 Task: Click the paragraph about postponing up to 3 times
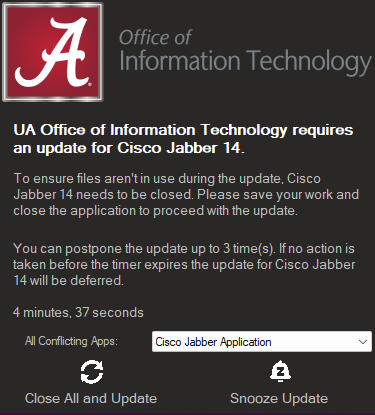[184, 265]
